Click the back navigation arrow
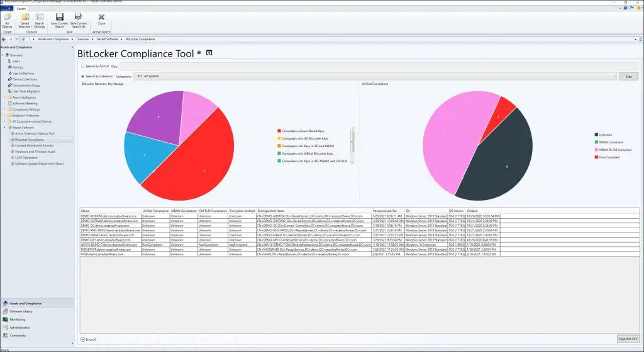This screenshot has height=352, width=644. click(4, 40)
